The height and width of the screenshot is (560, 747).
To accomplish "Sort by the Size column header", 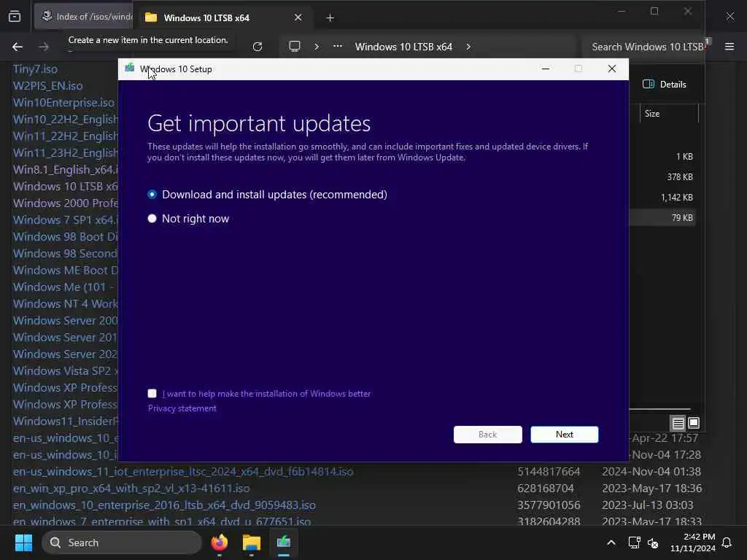I will coord(668,113).
